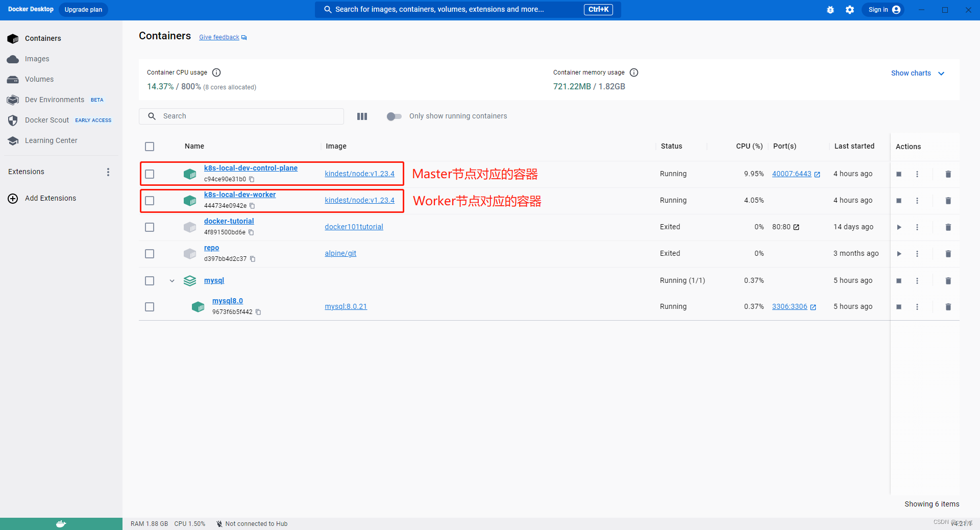This screenshot has width=980, height=530.
Task: Select the mysql group checkbox
Action: click(150, 281)
